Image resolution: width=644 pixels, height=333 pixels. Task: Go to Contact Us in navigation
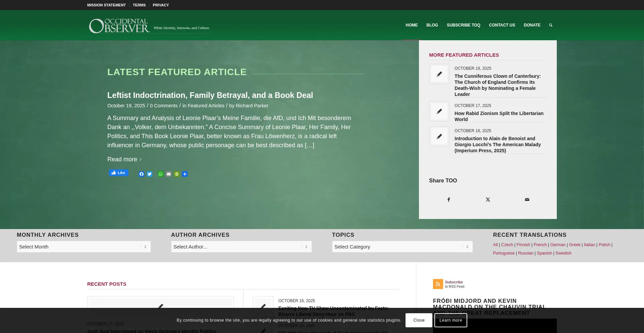[x=502, y=25]
